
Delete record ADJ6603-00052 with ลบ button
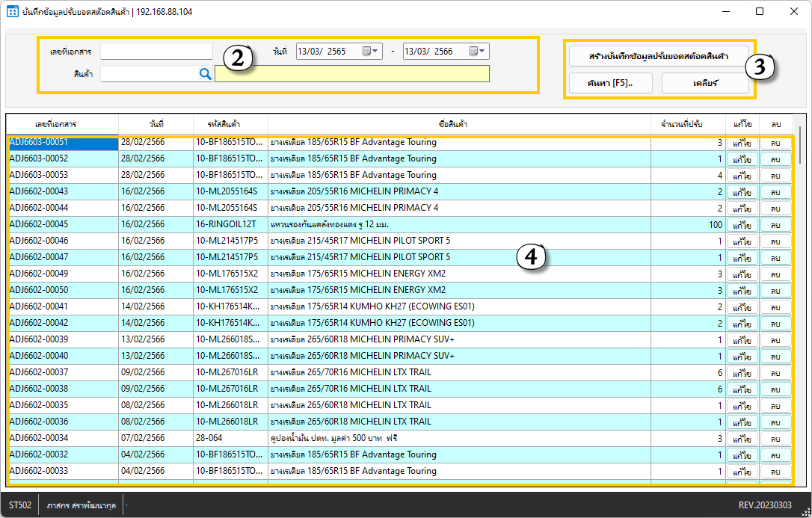[x=775, y=159]
